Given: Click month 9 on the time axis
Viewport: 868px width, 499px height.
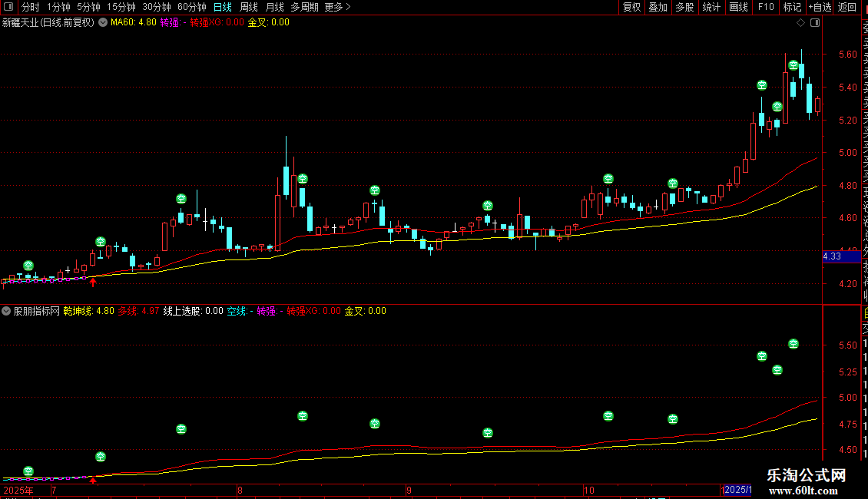Looking at the screenshot, I should coord(409,490).
